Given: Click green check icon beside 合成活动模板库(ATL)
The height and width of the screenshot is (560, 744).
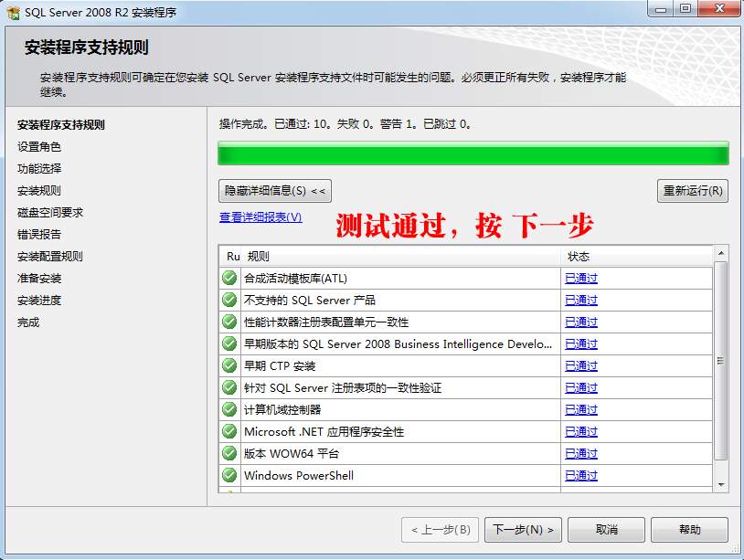Looking at the screenshot, I should pyautogui.click(x=229, y=278).
